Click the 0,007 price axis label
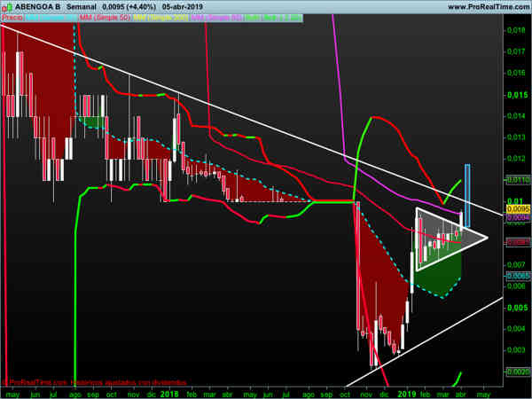 pos(516,264)
